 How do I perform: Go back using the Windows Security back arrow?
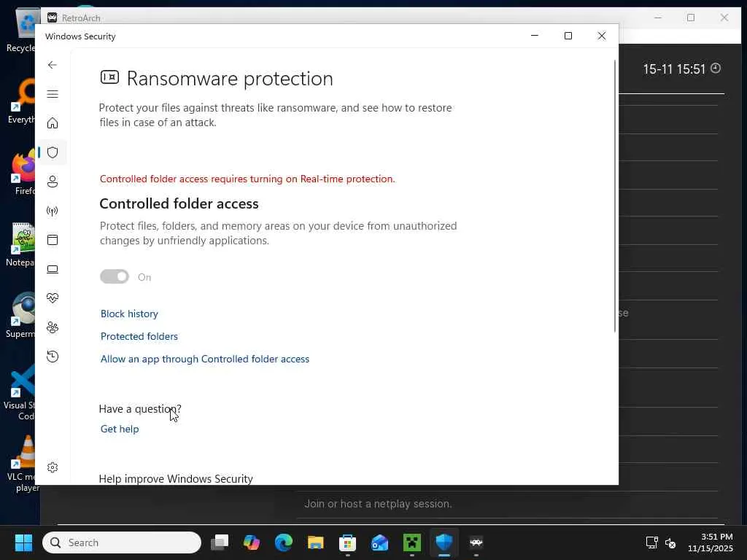[x=53, y=65]
